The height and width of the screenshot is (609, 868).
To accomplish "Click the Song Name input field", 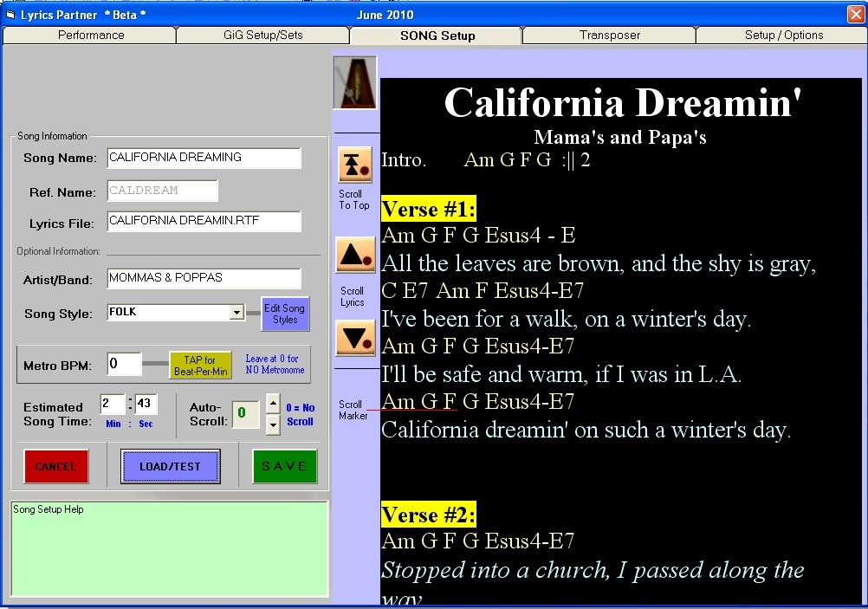I will 204,158.
